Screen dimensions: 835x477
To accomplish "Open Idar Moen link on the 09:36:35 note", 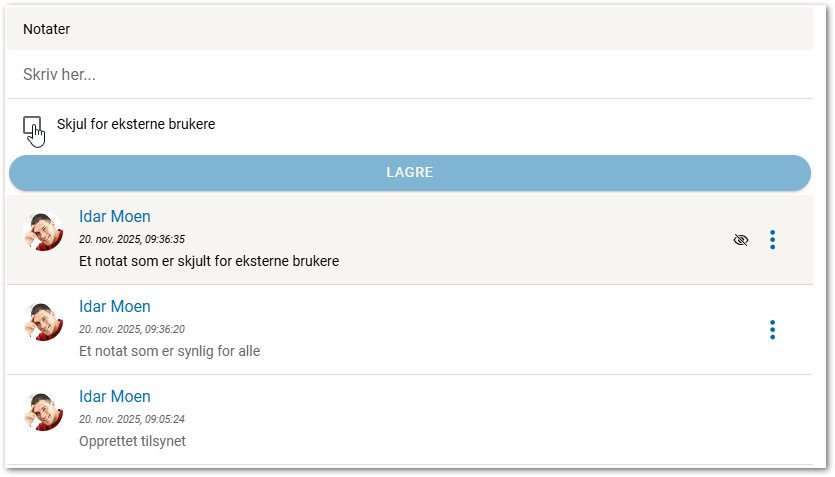I will point(115,217).
